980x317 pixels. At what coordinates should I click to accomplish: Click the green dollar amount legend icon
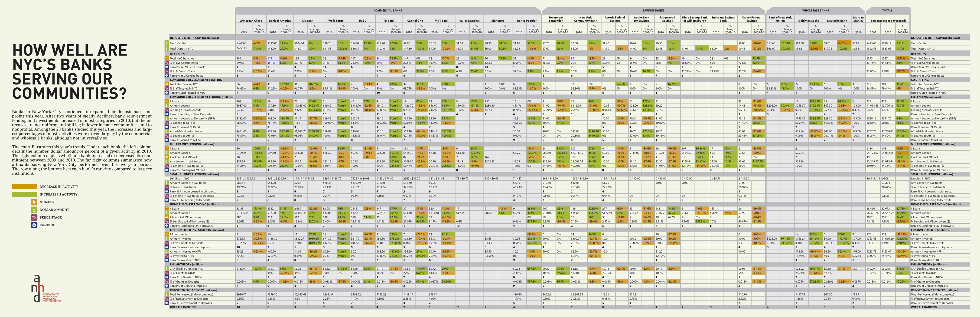tap(34, 210)
